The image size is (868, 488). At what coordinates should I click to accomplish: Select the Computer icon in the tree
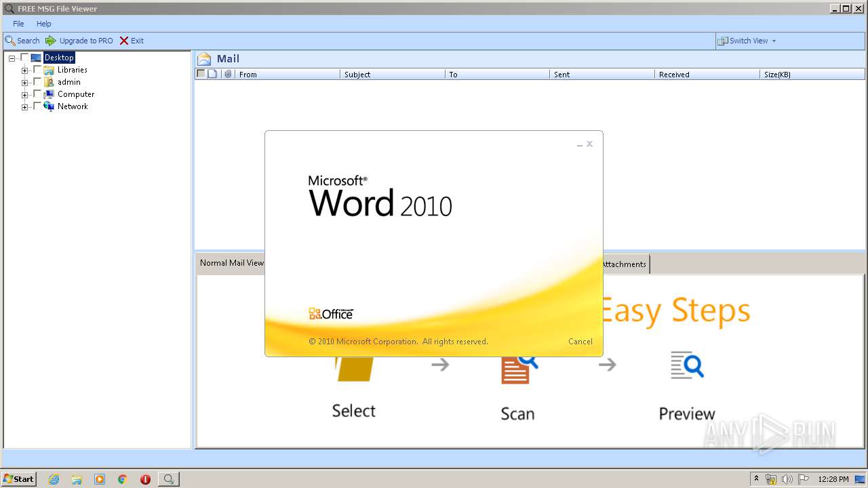49,94
